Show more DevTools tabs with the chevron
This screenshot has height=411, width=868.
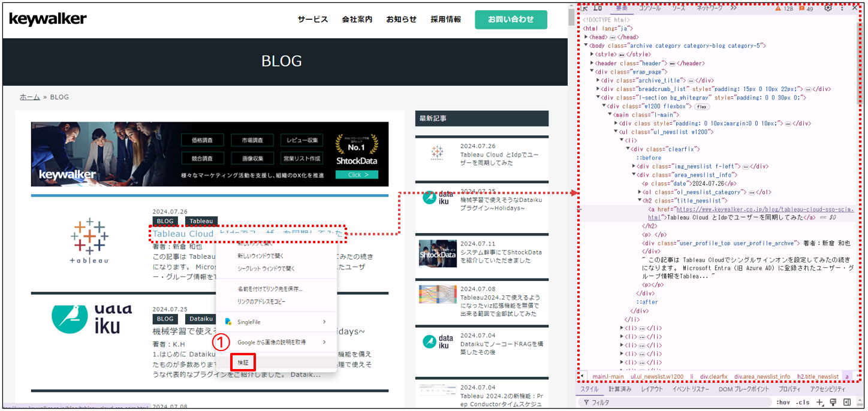tap(734, 8)
